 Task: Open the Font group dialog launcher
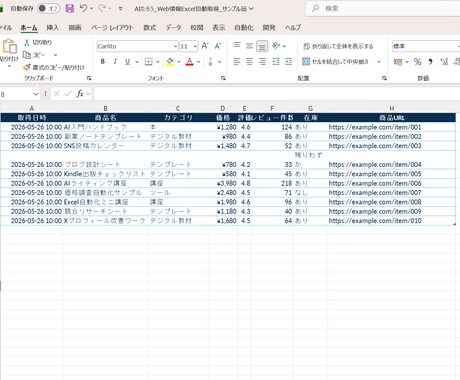pyautogui.click(x=223, y=78)
